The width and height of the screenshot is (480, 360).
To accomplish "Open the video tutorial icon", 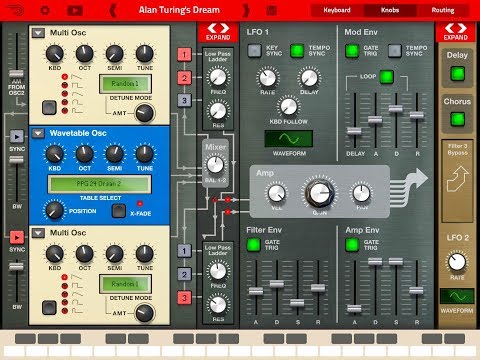I will pyautogui.click(x=75, y=11).
